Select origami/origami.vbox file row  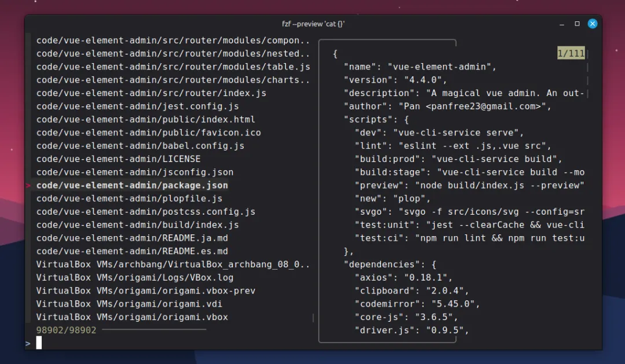(132, 317)
